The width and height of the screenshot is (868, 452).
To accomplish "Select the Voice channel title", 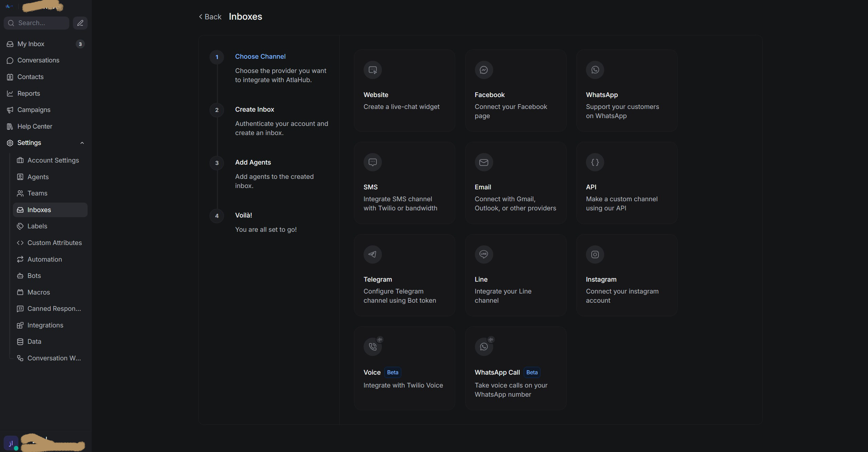I will point(372,372).
